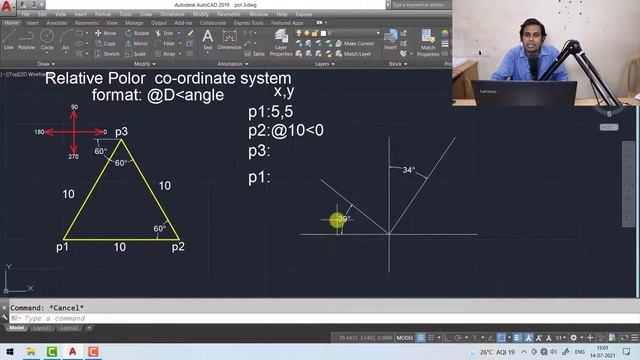Click the Scale tool
This screenshot has height=360, width=640.
pos(136,53)
